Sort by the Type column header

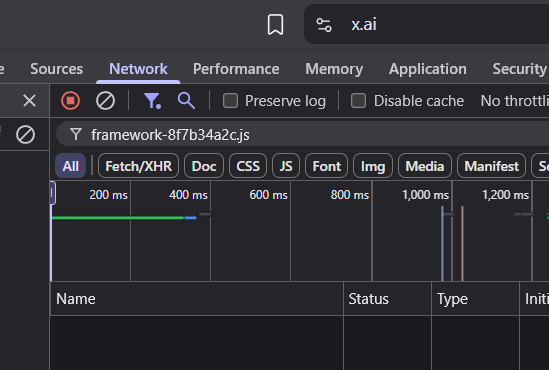(x=475, y=299)
